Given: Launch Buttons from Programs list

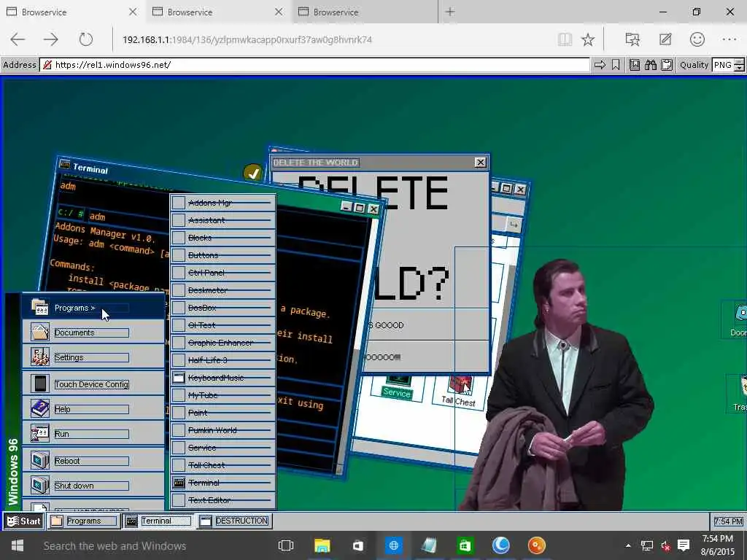Looking at the screenshot, I should (223, 255).
